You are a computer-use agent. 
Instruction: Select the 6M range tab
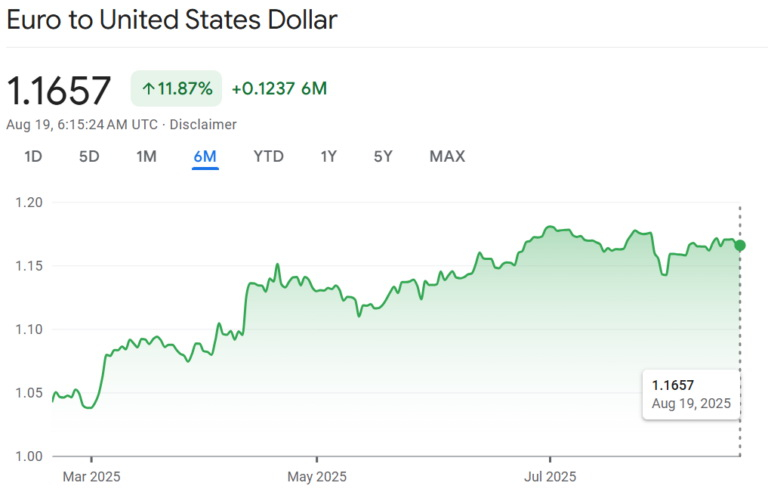tap(205, 156)
